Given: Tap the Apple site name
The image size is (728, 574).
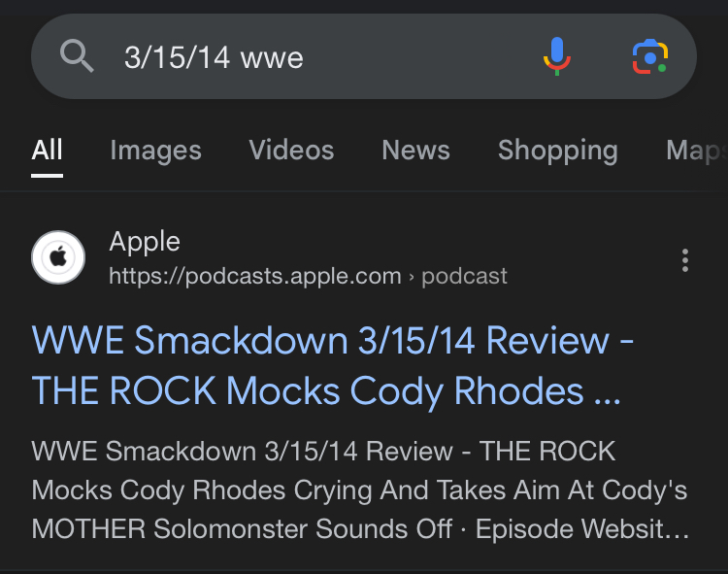Looking at the screenshot, I should [x=145, y=242].
